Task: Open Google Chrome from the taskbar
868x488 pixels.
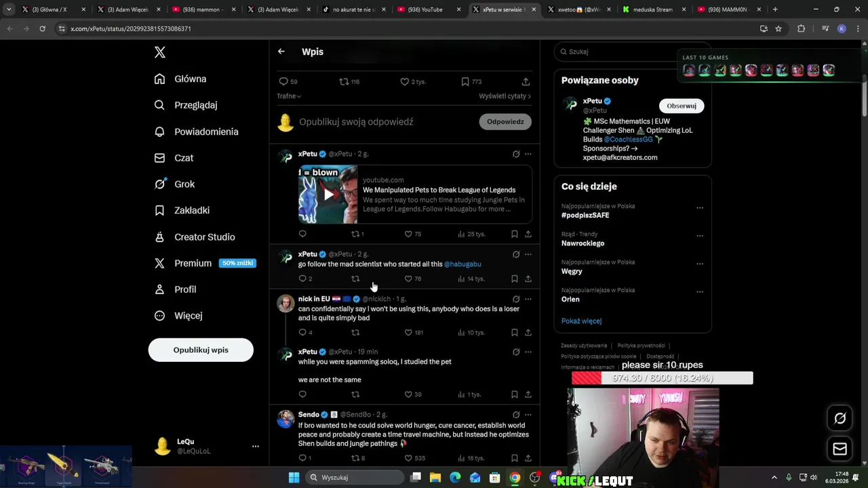Action: click(515, 478)
